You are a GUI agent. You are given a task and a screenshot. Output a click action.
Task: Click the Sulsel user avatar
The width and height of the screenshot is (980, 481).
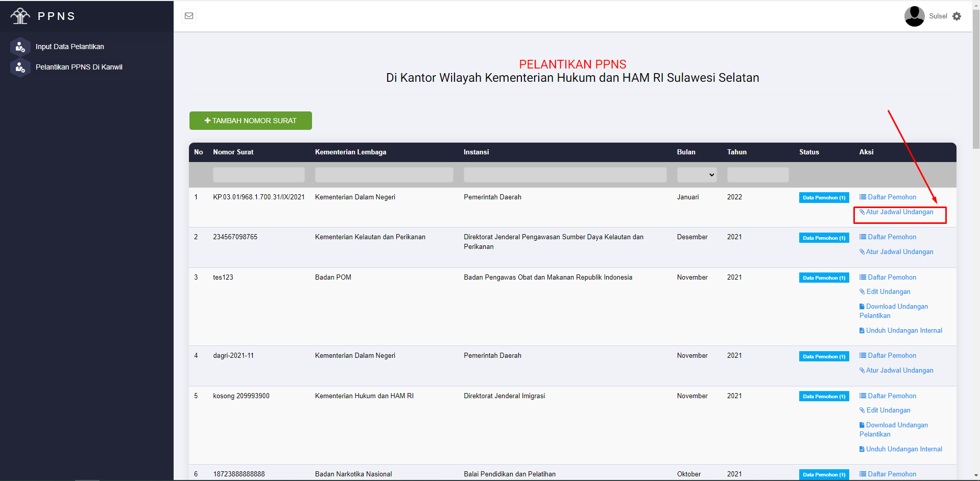pos(914,16)
